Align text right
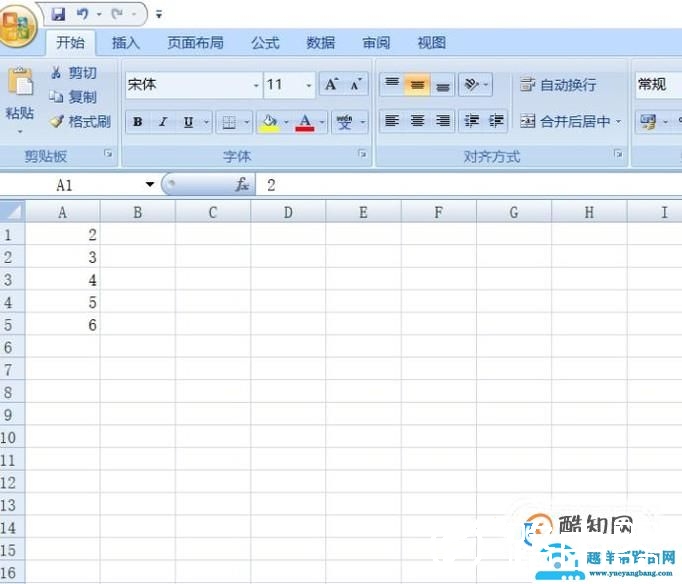This screenshot has height=584, width=682. (443, 120)
